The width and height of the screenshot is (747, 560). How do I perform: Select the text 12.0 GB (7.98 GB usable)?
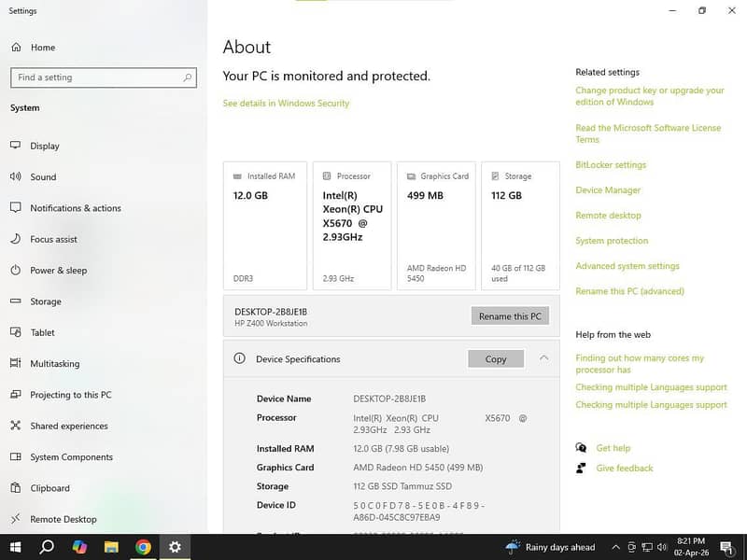pos(402,449)
